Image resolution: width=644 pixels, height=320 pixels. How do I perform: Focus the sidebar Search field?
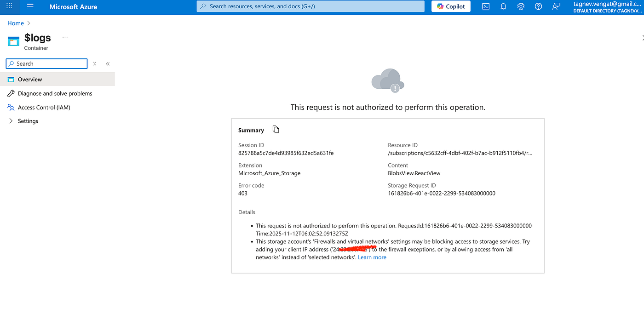click(x=46, y=63)
